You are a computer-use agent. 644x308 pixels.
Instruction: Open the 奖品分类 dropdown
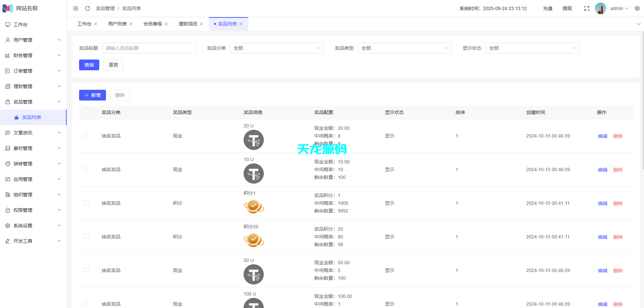tap(277, 48)
